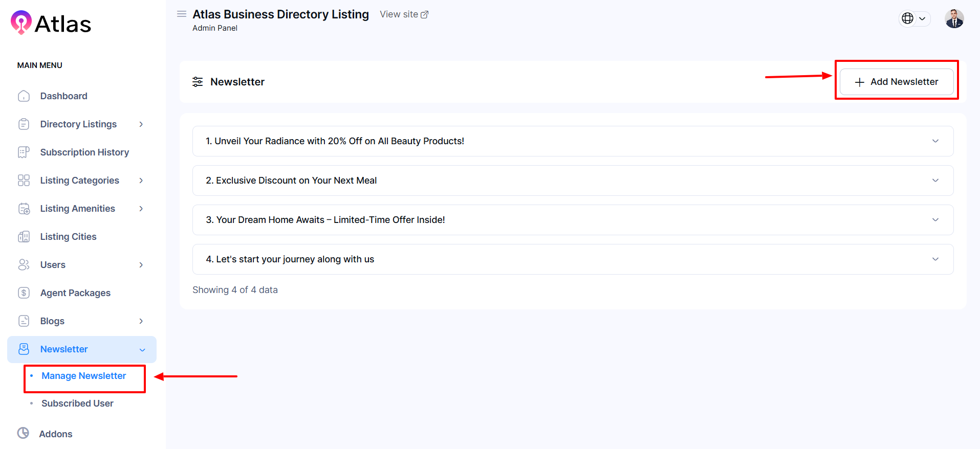Expand the Users submenu arrow
This screenshot has height=449, width=980.
point(141,265)
